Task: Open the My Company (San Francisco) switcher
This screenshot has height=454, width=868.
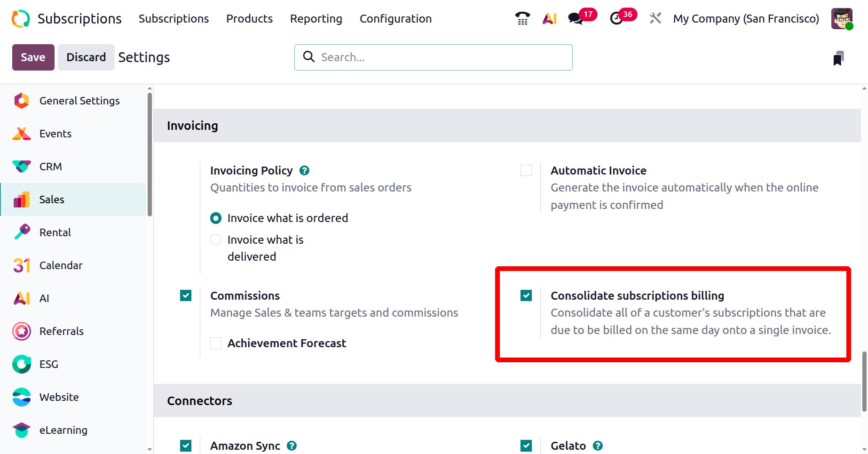Action: 746,19
